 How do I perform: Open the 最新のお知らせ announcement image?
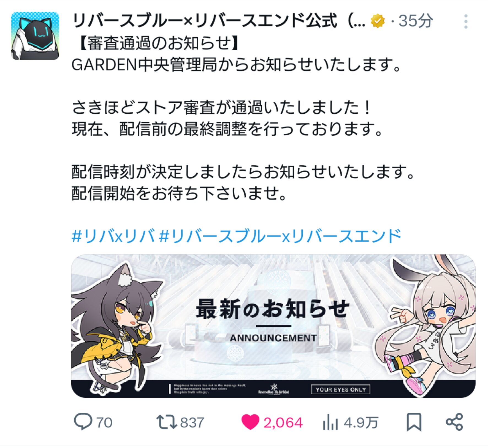pyautogui.click(x=273, y=326)
